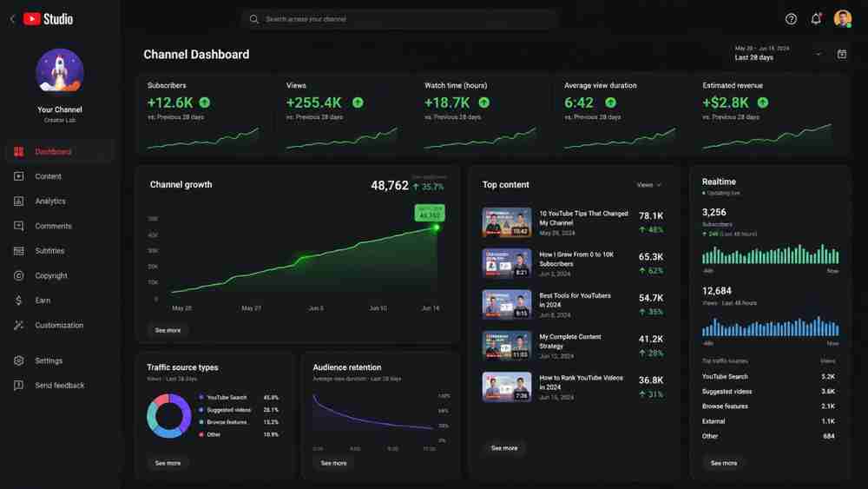
Task: Click the Copyright icon in sidebar
Action: pos(19,275)
